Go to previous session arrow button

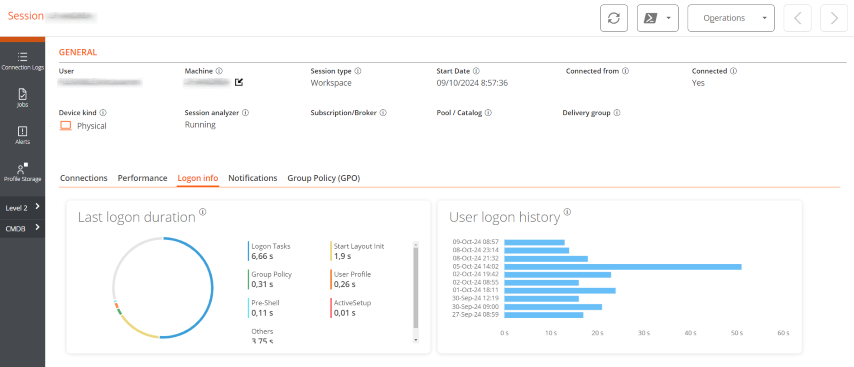[797, 18]
